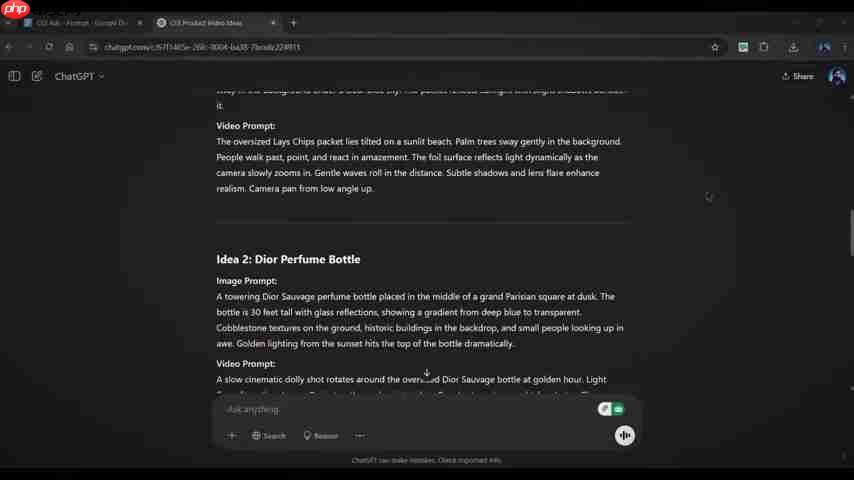Click the browser forward arrow
The image size is (854, 480).
[x=29, y=47]
